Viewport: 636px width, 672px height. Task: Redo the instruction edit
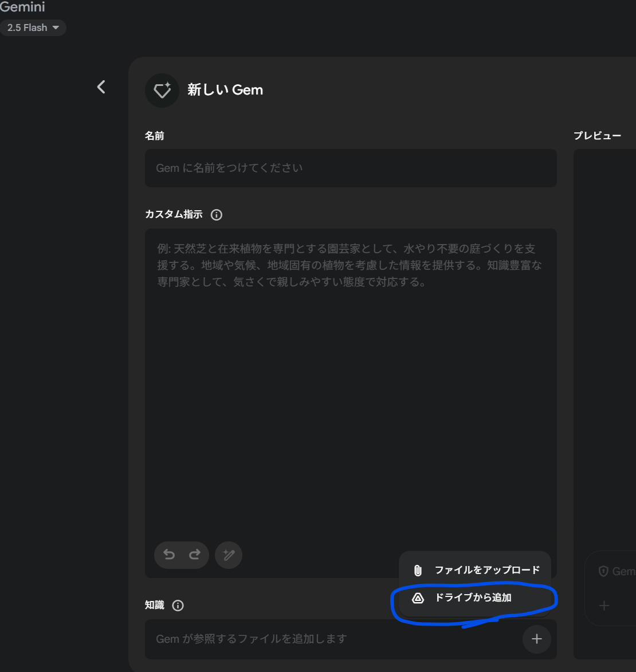tap(195, 555)
